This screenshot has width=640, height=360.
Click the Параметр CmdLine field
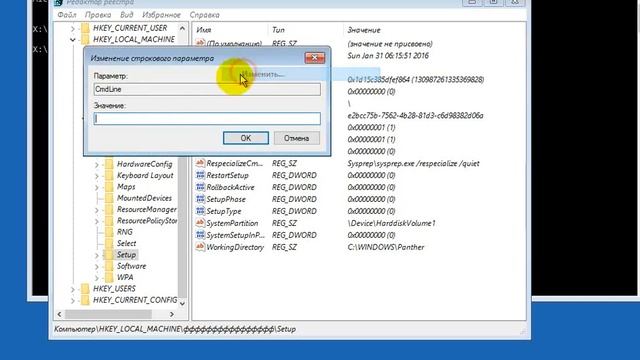click(x=207, y=89)
